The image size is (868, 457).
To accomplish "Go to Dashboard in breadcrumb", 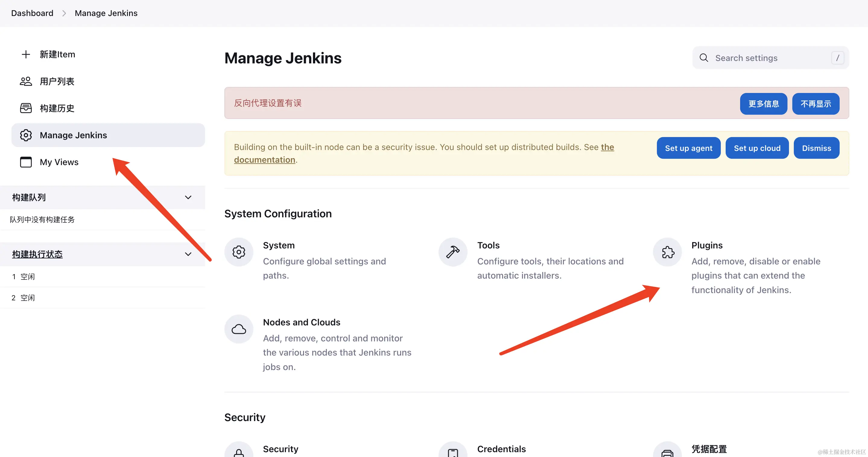I will [x=32, y=13].
